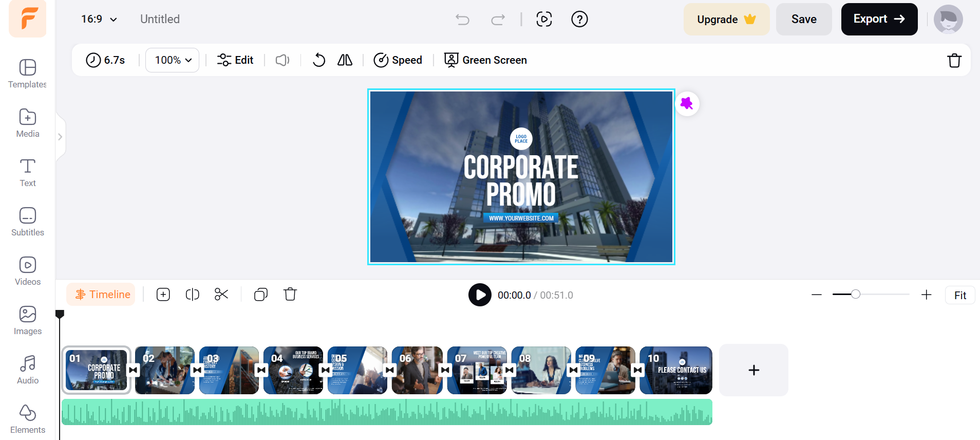Add a new scene at timeline end
The width and height of the screenshot is (980, 440).
pos(753,370)
